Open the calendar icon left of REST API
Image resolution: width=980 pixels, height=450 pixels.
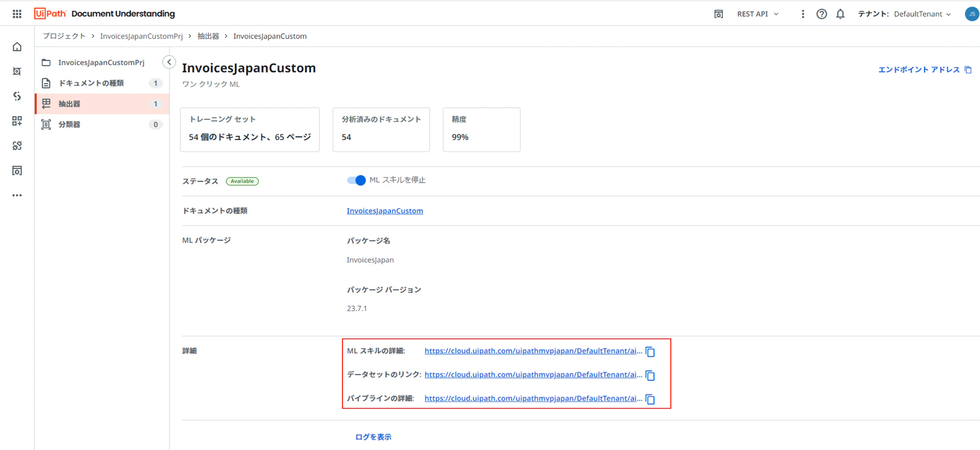tap(718, 14)
